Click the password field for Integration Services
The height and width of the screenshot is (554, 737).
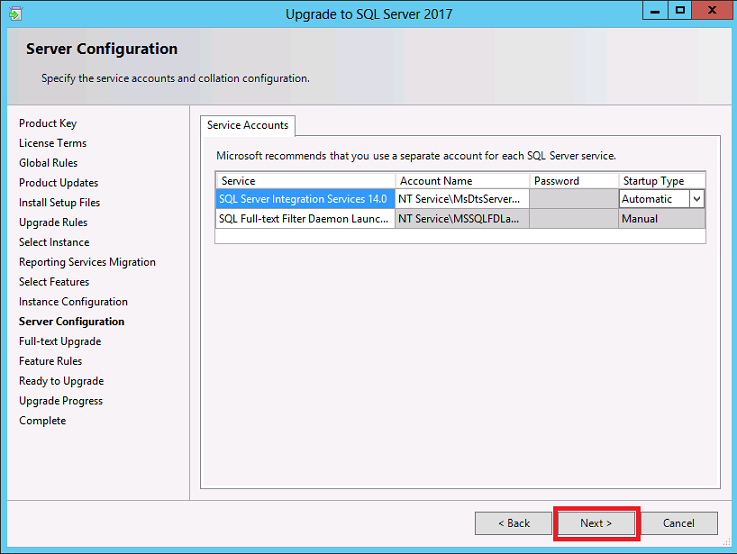coord(574,199)
